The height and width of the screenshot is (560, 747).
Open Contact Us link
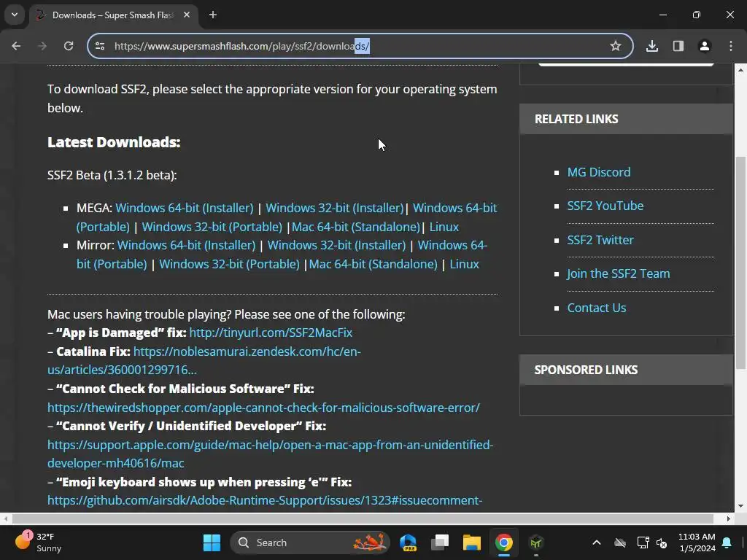597,308
